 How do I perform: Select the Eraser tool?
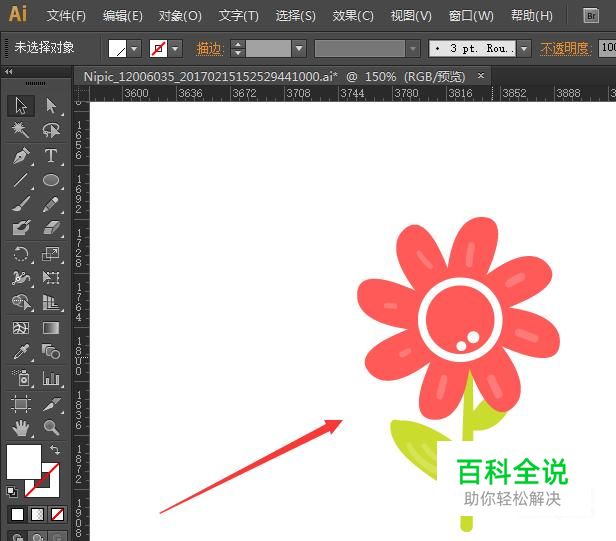[51, 228]
